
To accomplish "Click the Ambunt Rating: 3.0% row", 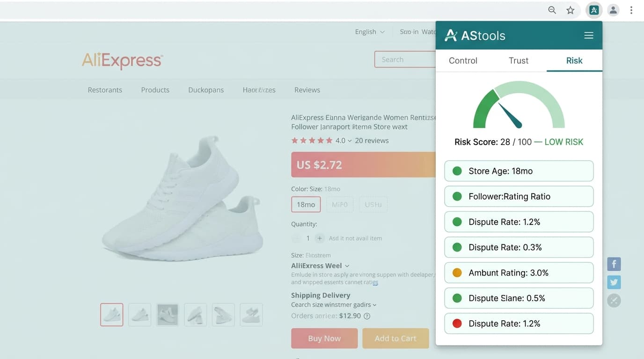I will coord(519,273).
